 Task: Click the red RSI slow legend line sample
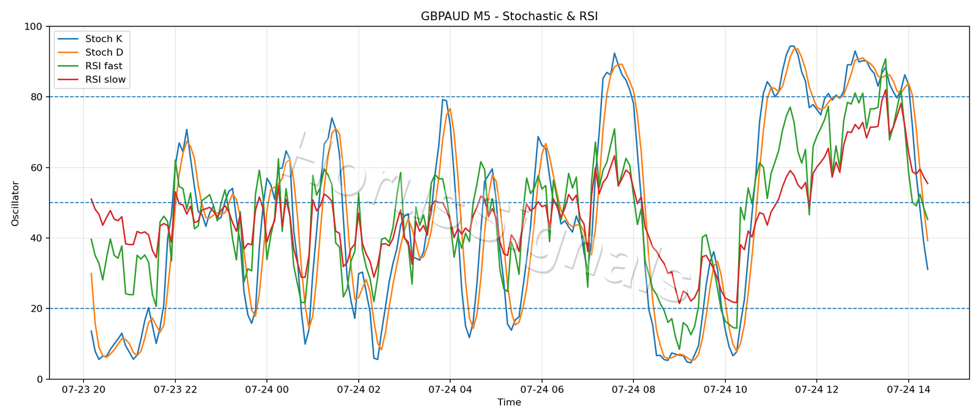(x=68, y=80)
